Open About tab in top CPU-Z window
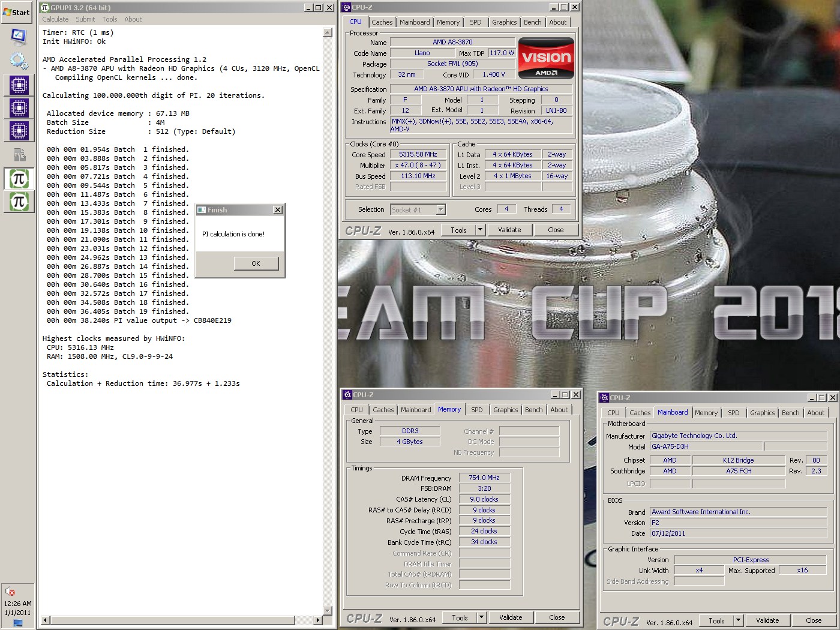 [558, 22]
